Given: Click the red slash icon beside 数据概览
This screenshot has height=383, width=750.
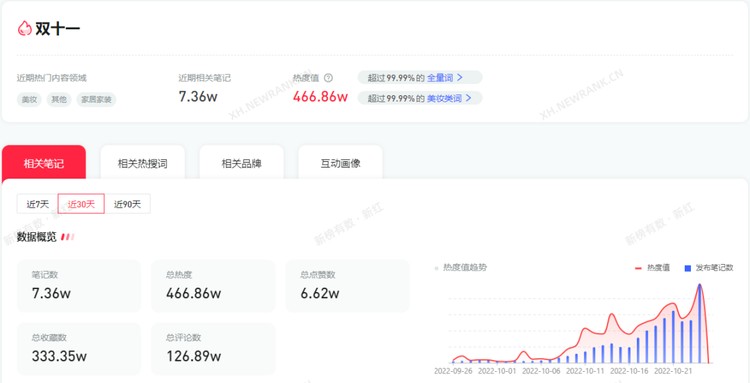Looking at the screenshot, I should [x=67, y=237].
